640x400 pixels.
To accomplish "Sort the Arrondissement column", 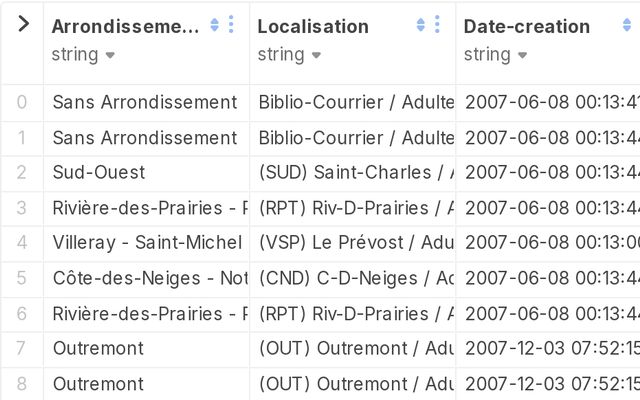I will point(214,25).
